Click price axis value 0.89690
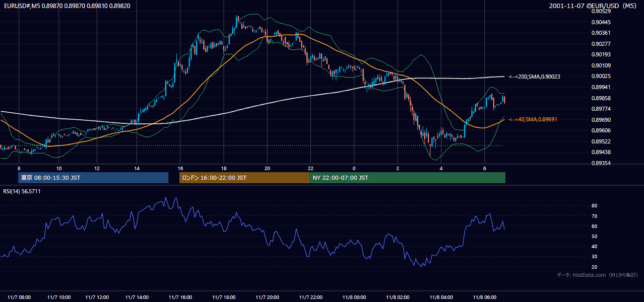The image size is (644, 302). [x=601, y=120]
